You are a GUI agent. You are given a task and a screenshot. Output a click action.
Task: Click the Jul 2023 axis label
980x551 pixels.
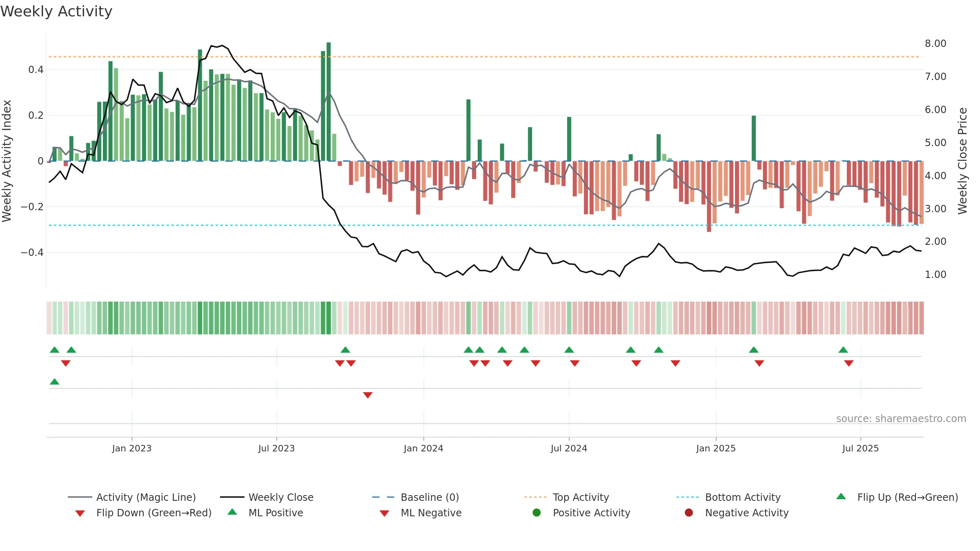(x=276, y=448)
